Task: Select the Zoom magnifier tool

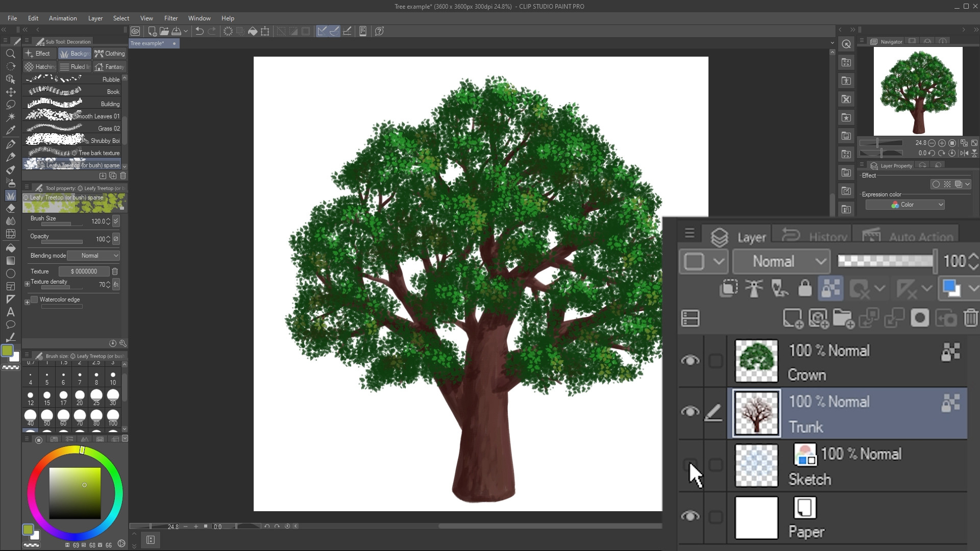Action: click(x=10, y=54)
